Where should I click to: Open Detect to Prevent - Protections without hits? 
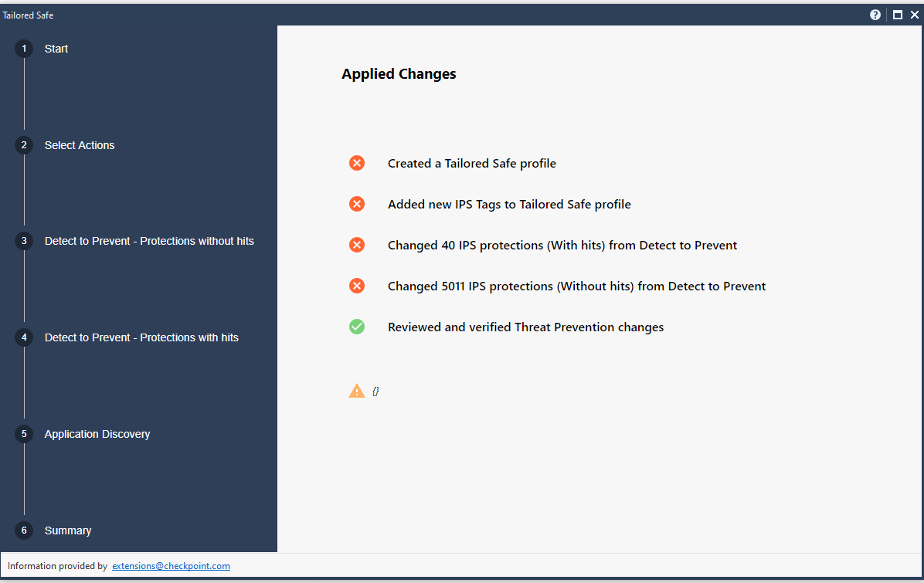[x=149, y=242]
